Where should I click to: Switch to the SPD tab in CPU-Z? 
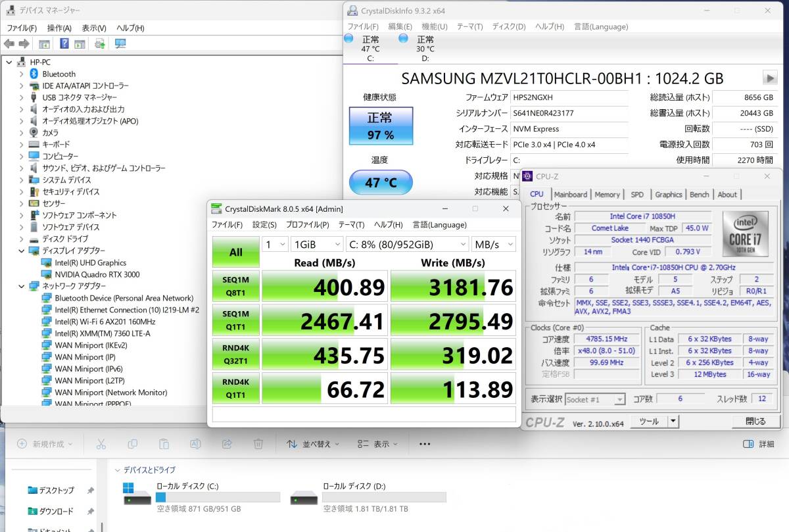pos(637,194)
